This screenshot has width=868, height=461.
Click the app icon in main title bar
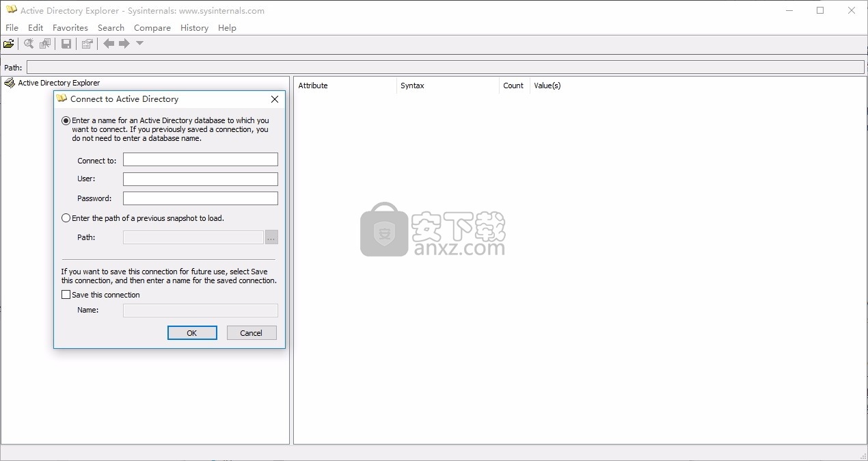coord(11,10)
